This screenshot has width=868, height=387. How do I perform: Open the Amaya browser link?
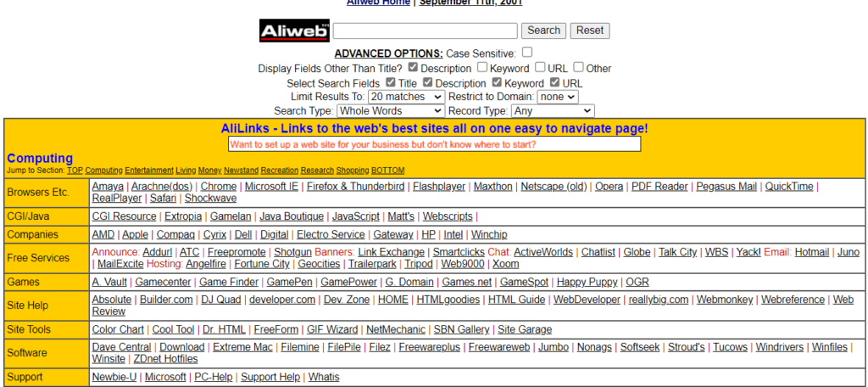point(108,187)
